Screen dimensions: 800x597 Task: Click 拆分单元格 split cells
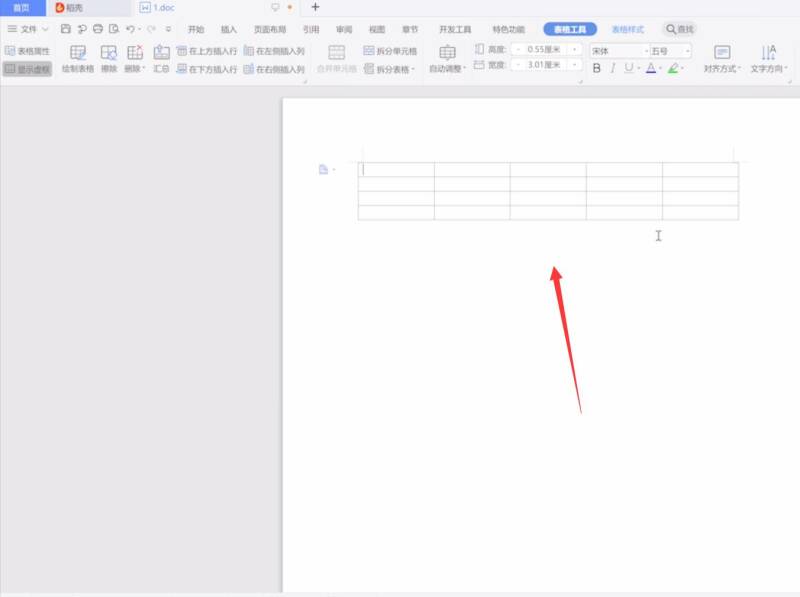[x=390, y=51]
